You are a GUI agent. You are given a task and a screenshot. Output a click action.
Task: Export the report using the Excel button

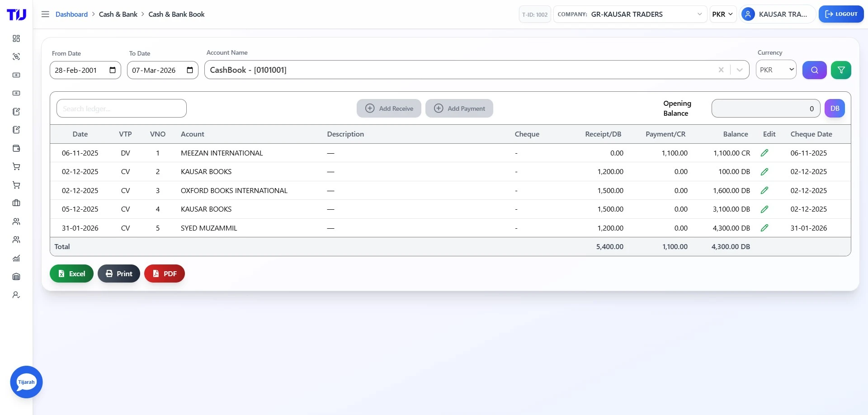click(71, 274)
